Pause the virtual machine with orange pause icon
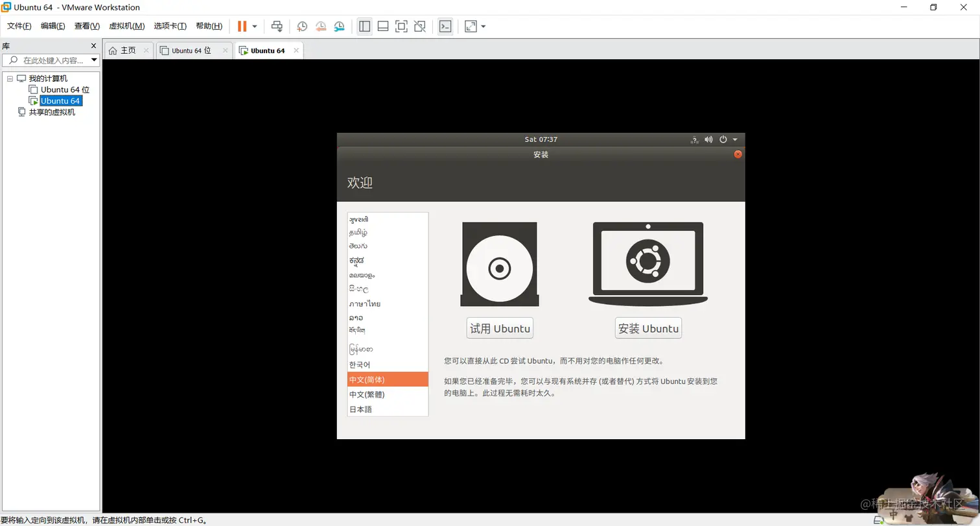This screenshot has width=980, height=526. (242, 26)
